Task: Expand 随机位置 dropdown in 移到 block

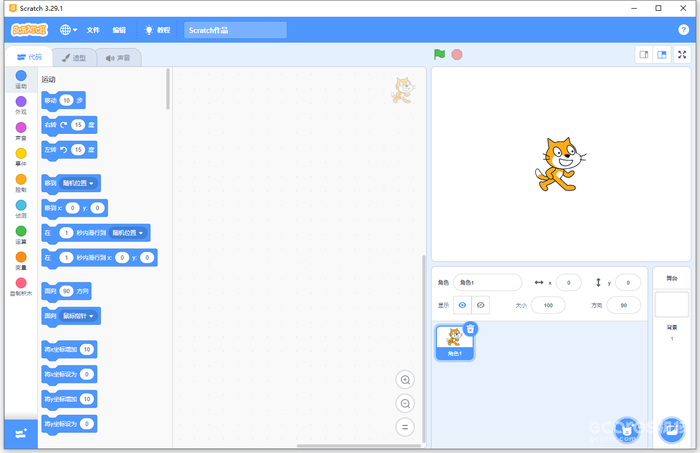Action: (80, 183)
